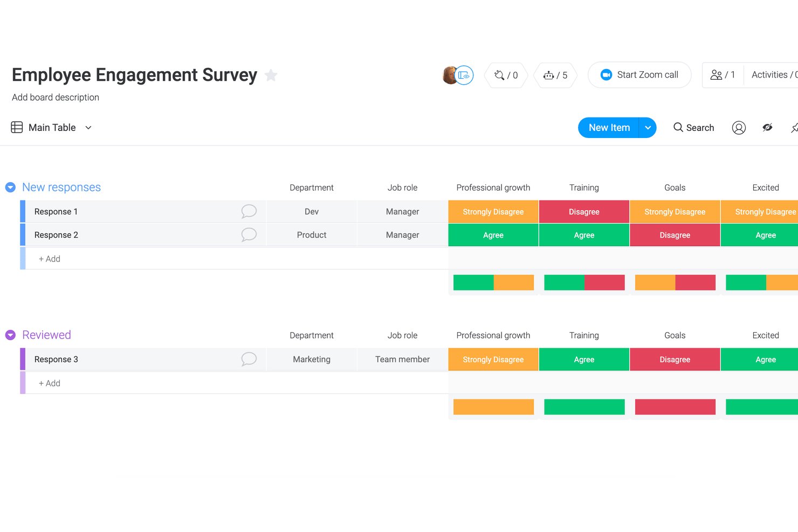Screen dimensions: 798x532
Task: Click Add board description
Action: point(56,98)
